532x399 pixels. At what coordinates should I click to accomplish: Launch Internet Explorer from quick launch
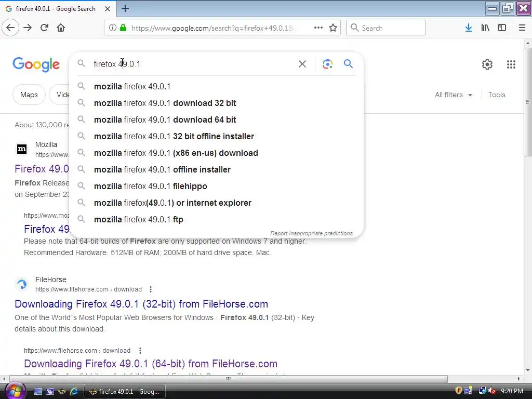click(x=74, y=392)
